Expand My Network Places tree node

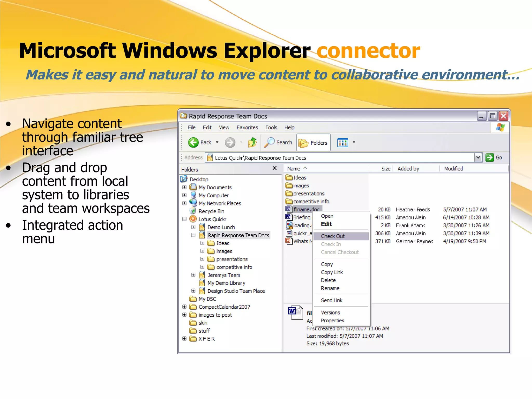[x=184, y=203]
